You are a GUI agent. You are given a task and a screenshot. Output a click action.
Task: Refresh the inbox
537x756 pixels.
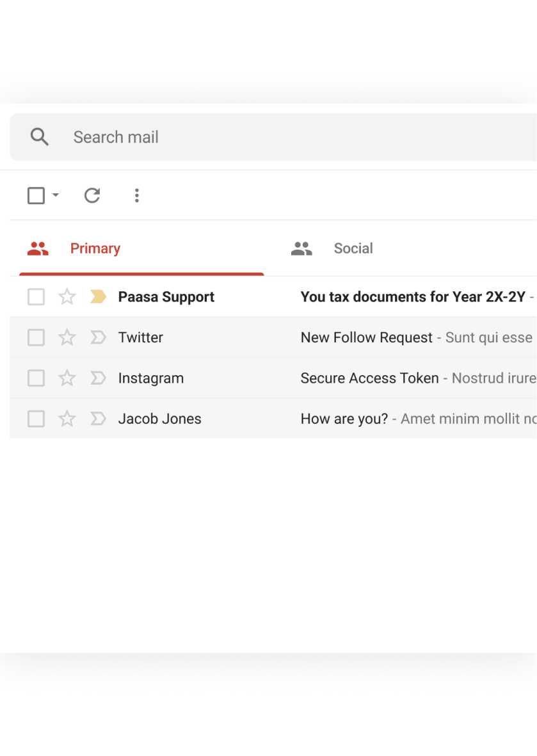(92, 195)
